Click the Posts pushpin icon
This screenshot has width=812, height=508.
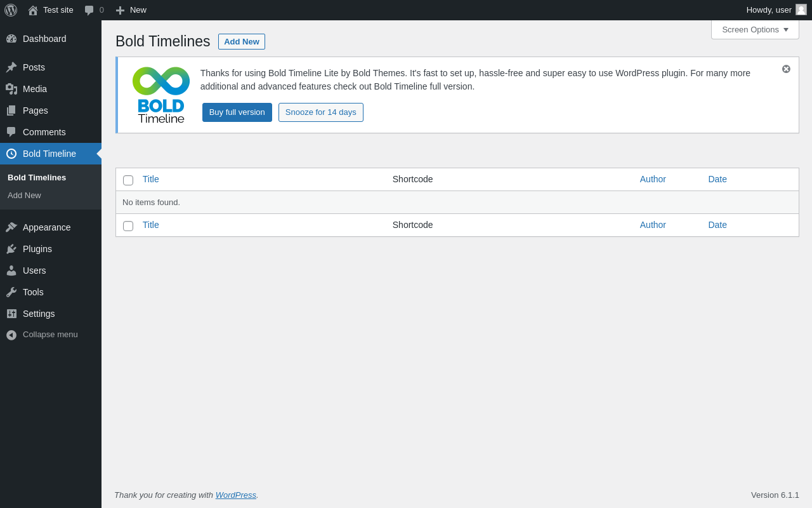point(11,67)
